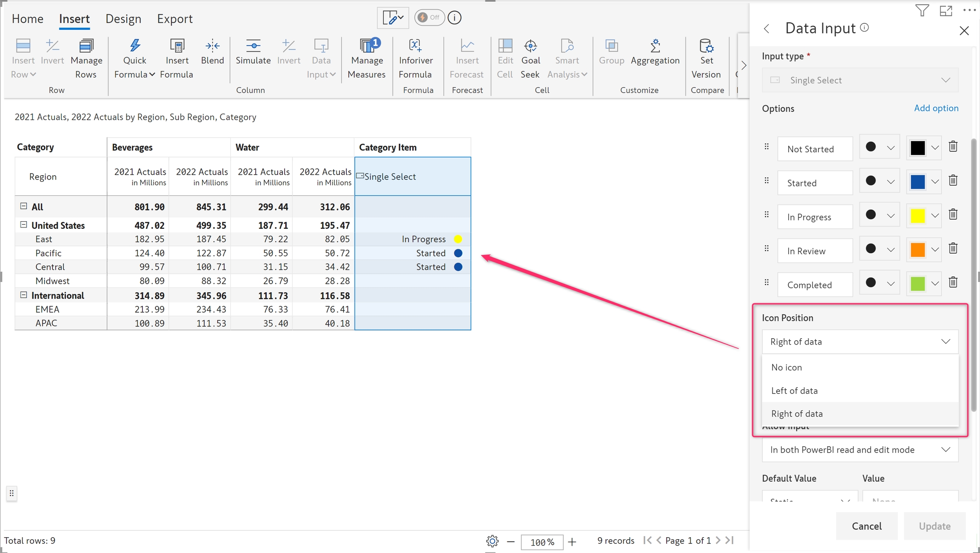Open the Input type Single Select dropdown
The image size is (980, 553).
tap(860, 80)
